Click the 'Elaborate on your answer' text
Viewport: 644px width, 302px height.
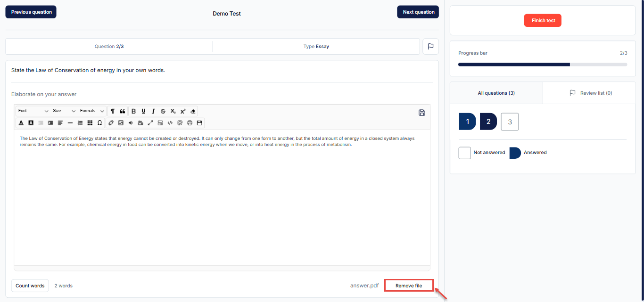tap(44, 94)
